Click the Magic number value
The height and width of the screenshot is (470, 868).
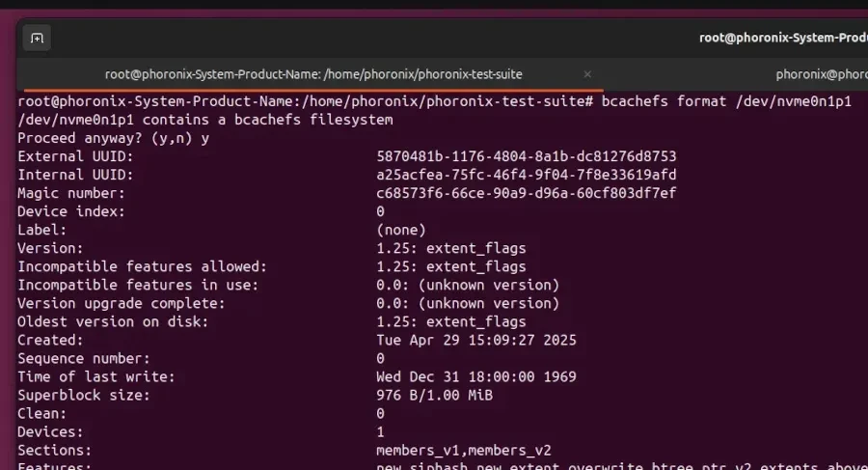tap(526, 193)
